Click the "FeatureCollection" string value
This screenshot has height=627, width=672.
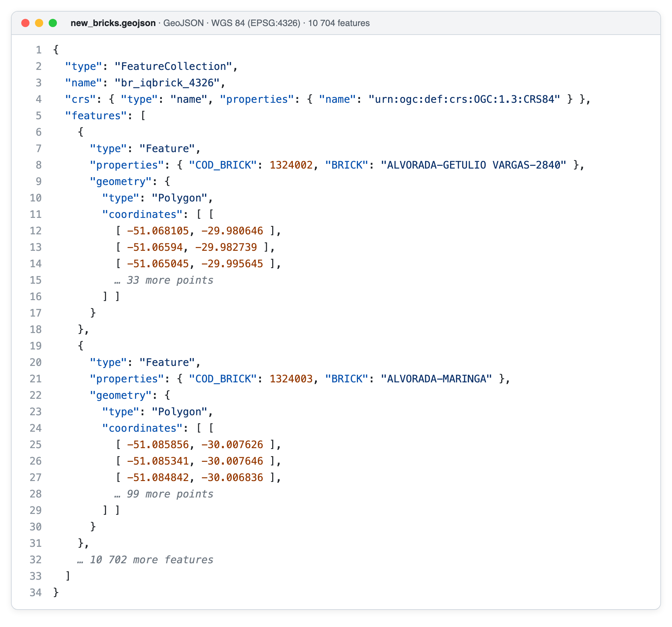click(x=173, y=66)
